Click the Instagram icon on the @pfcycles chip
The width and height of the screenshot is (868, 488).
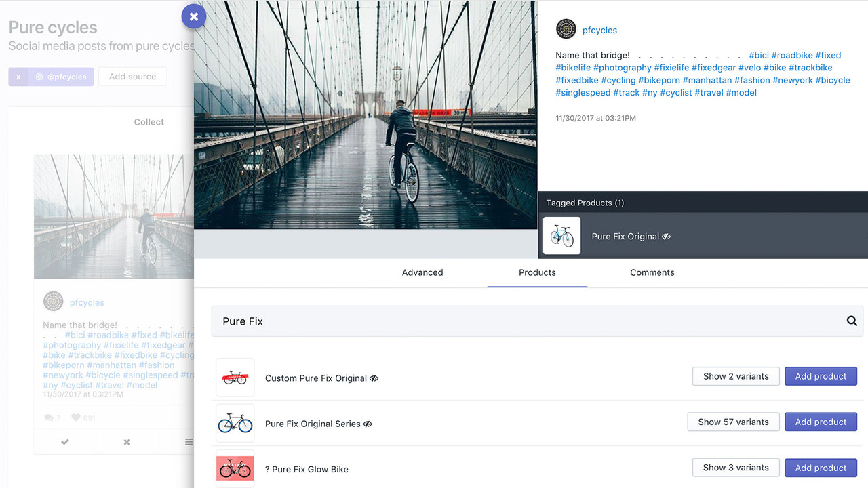click(x=41, y=77)
